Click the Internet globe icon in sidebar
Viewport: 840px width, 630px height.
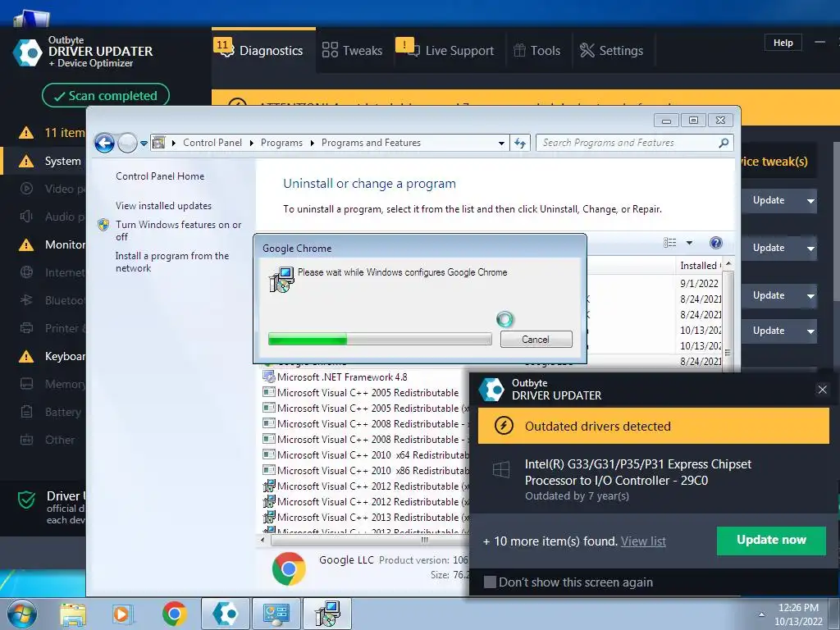tap(26, 272)
